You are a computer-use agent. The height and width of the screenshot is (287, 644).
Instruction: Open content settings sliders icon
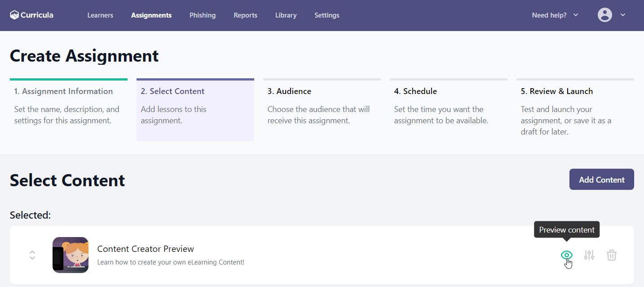point(589,255)
